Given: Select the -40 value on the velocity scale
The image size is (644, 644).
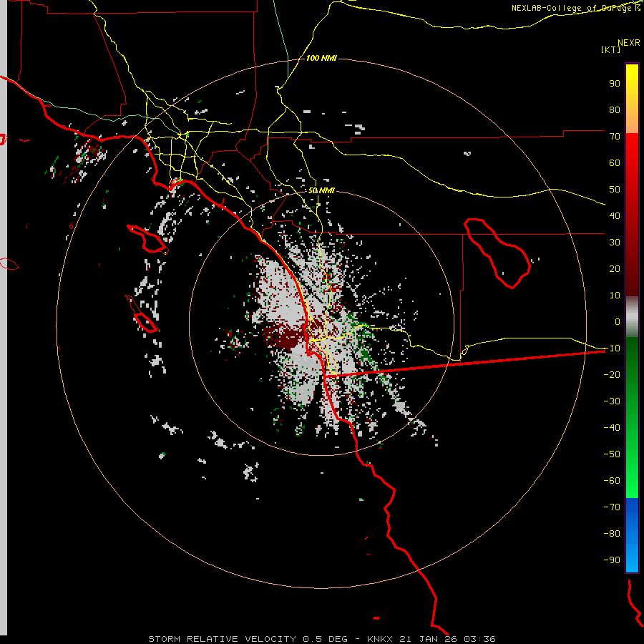Looking at the screenshot, I should (x=612, y=428).
